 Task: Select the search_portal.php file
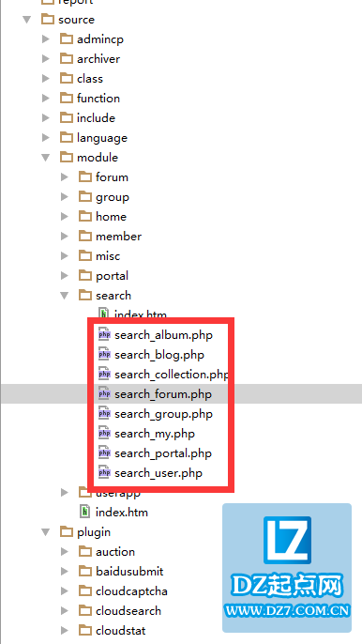(163, 453)
